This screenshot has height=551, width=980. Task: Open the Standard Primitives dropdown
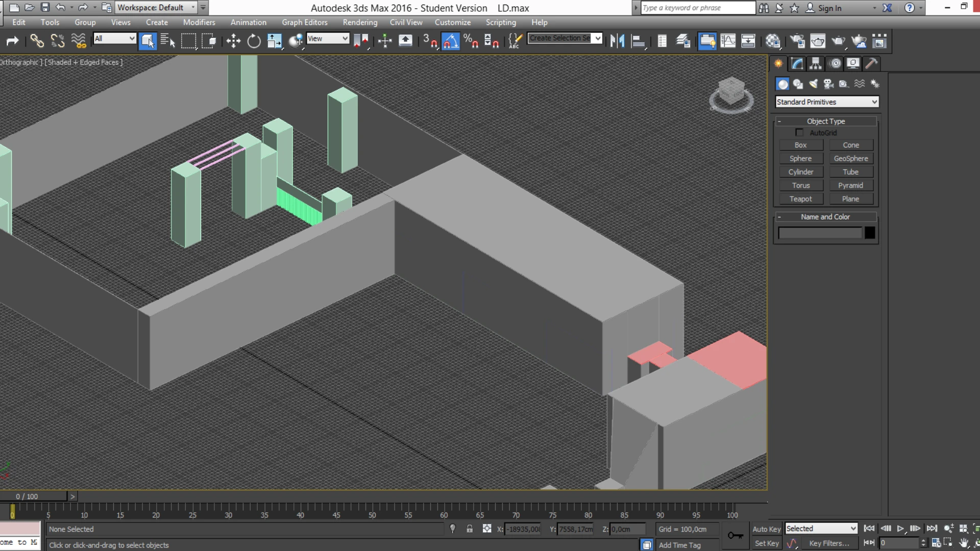826,102
